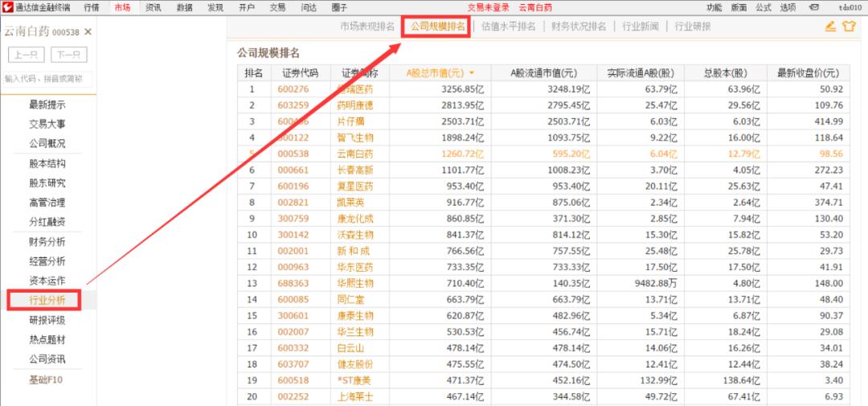Viewport: 868px width, 406px height.
Task: Switch to the 公司规模排名 tab
Action: point(437,27)
